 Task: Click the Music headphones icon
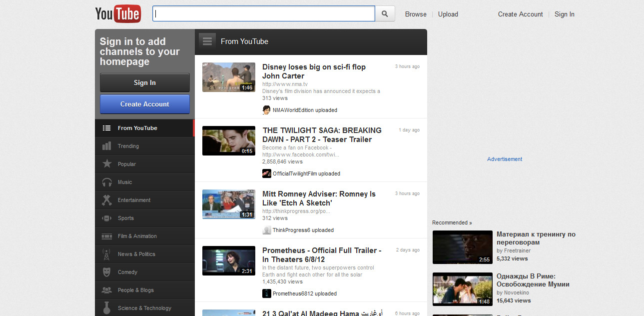click(x=106, y=182)
